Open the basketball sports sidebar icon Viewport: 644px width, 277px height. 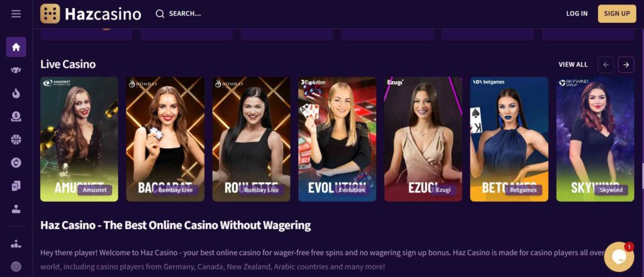point(16,139)
